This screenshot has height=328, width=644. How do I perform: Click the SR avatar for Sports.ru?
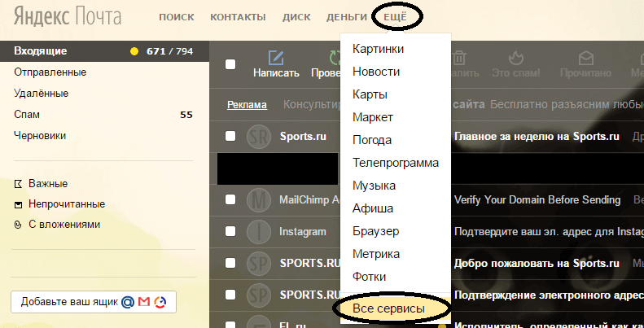259,136
